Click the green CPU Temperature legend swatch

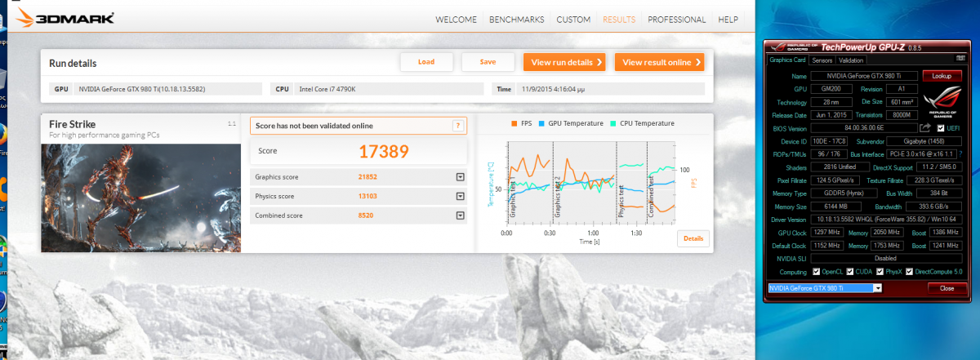[612, 124]
